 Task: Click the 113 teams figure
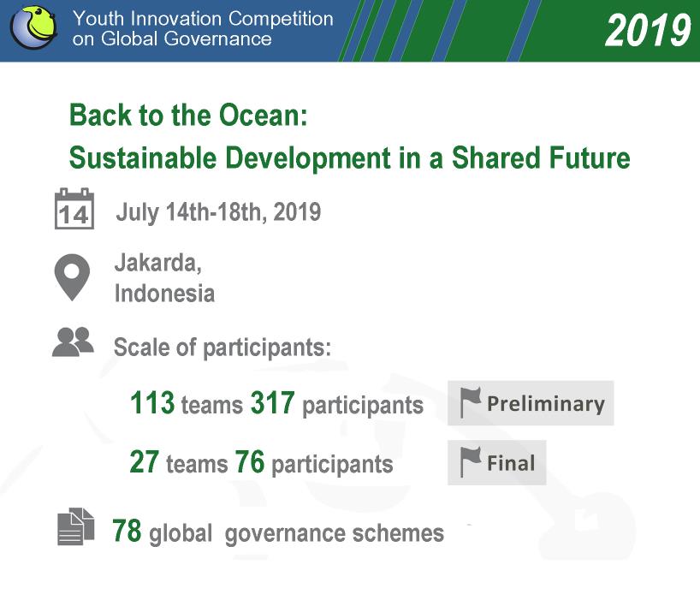[x=187, y=403]
